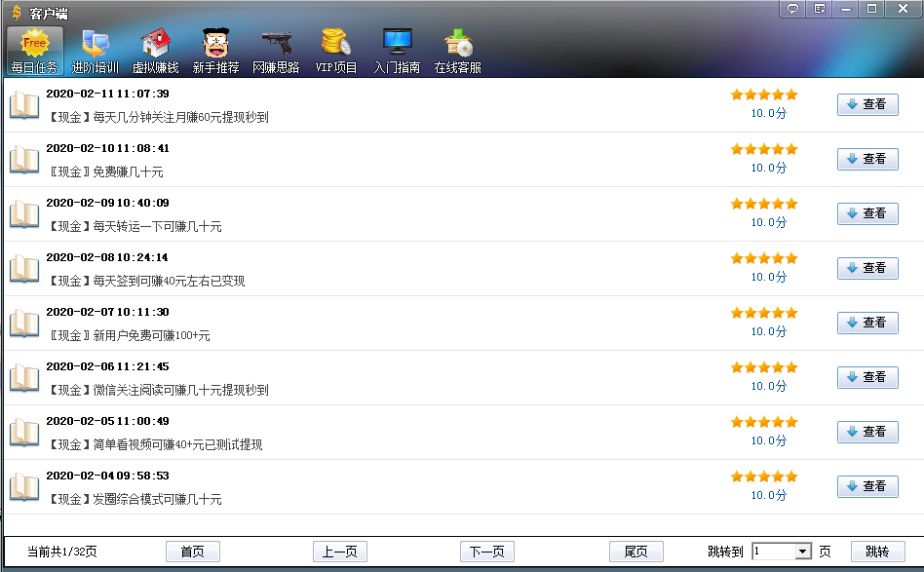Open the 虚拟赚钱 house icon tab
924x572 pixels.
155,52
